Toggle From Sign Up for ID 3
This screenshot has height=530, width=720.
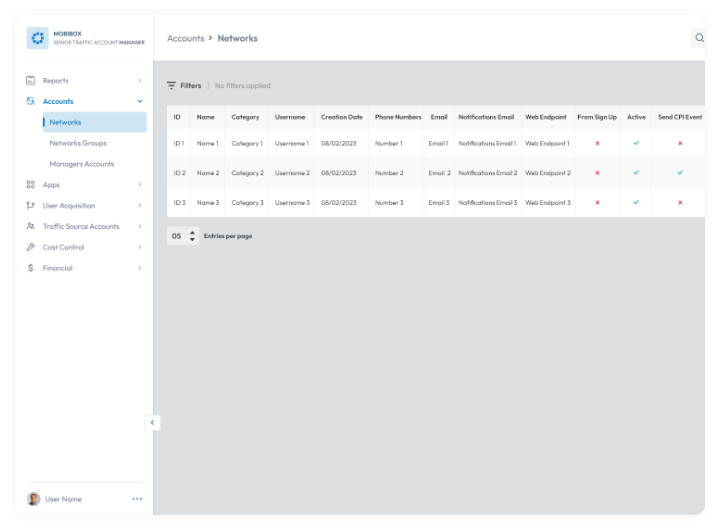pos(597,203)
